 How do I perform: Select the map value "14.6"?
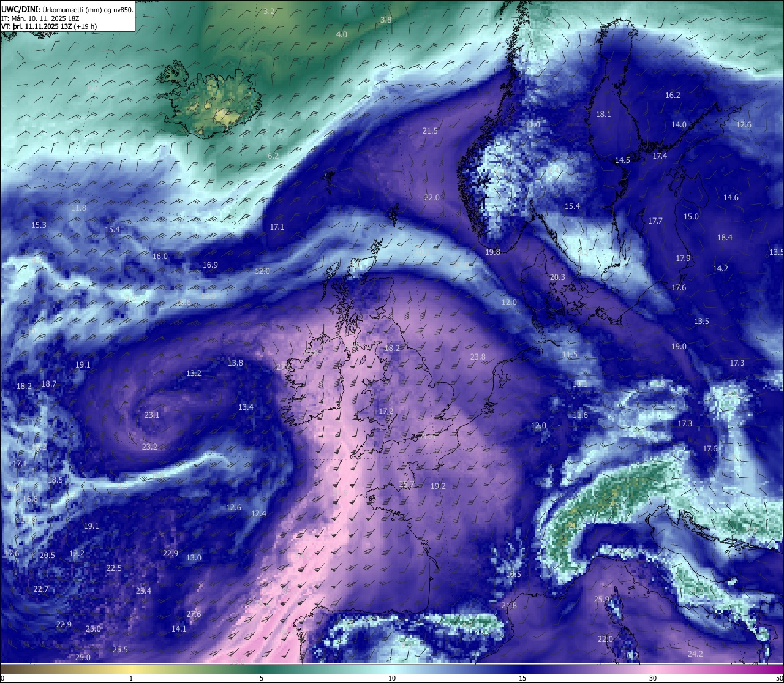[x=731, y=198]
